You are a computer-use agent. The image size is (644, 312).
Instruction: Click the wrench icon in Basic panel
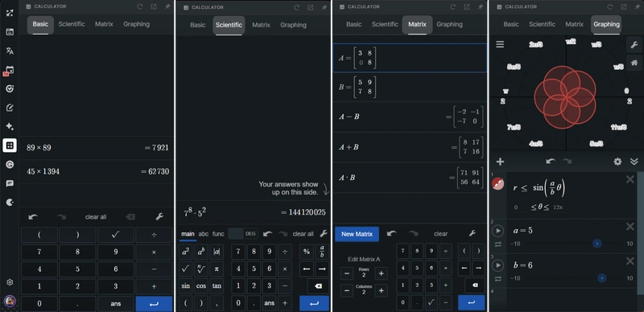[159, 217]
